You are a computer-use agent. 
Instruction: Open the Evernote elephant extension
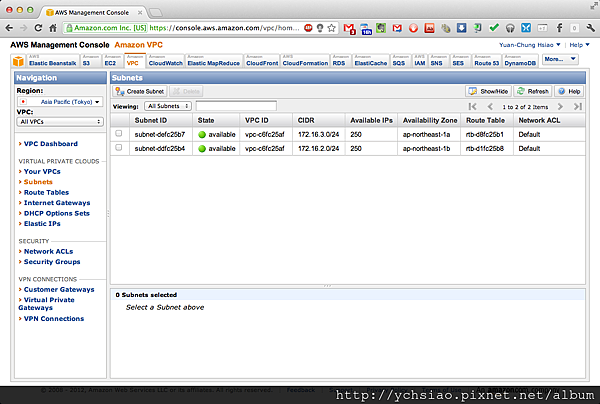pos(381,28)
